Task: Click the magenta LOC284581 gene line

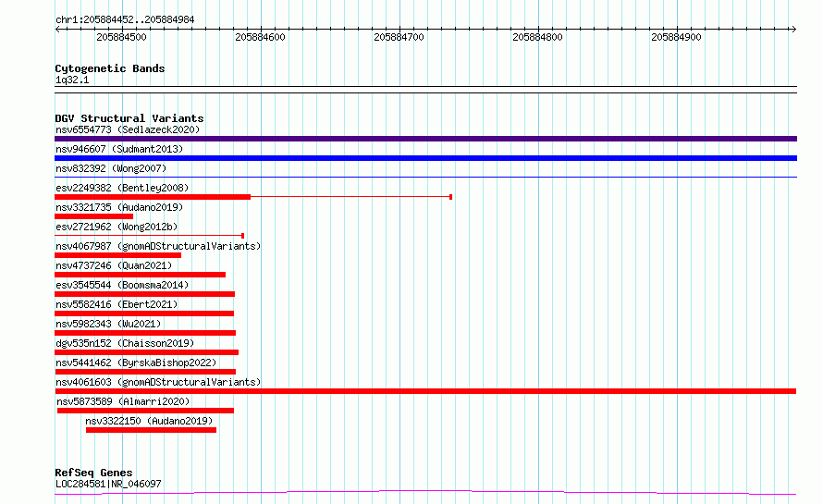Action: click(425, 492)
